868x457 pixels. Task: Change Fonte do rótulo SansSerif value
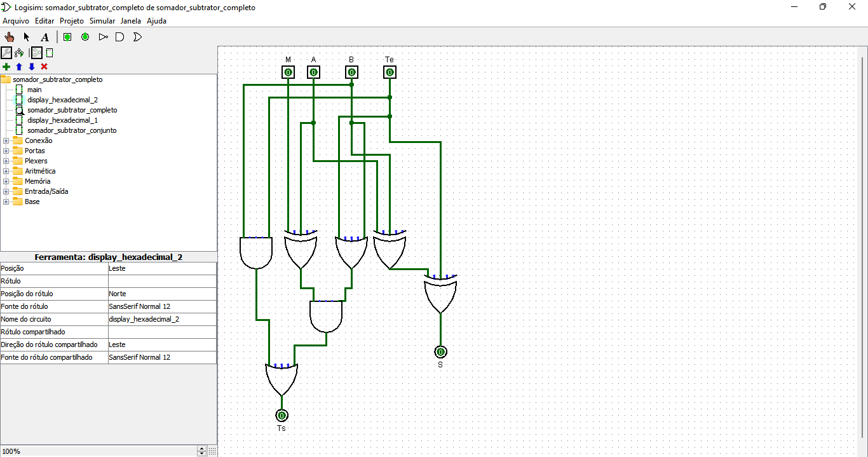(x=162, y=306)
